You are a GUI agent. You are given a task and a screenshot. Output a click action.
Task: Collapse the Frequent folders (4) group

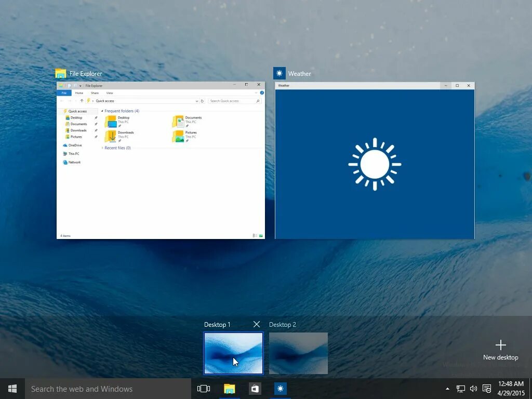pos(102,111)
